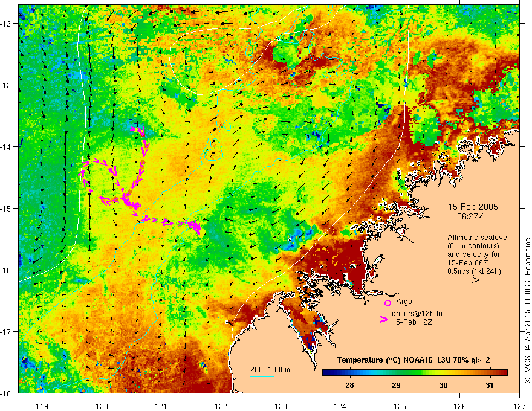Image resolution: width=532 pixels, height=411 pixels.
Task: Click the 'Argo' legend label
Action: click(x=404, y=302)
